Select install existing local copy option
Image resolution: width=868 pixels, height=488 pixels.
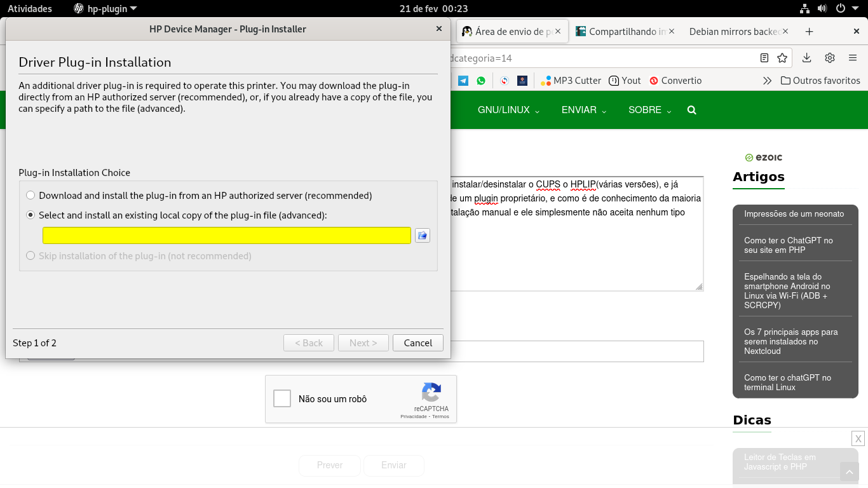[x=177, y=215]
